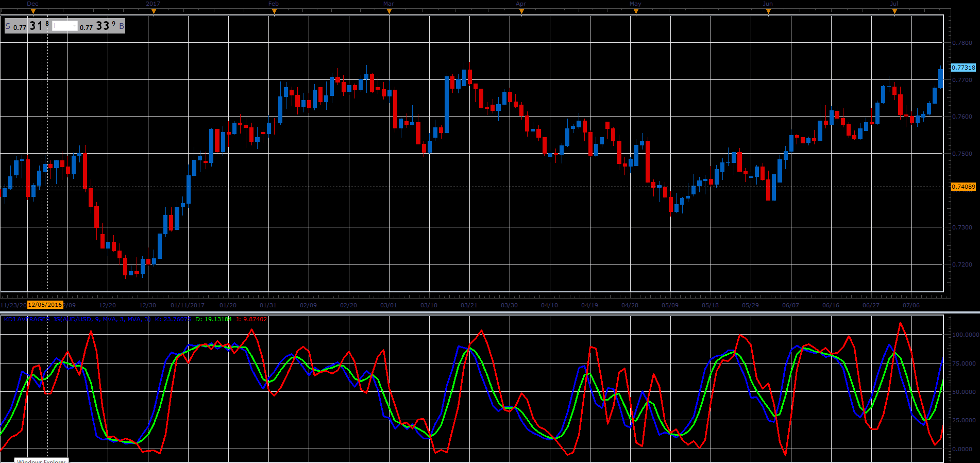This screenshot has width=980, height=463.
Task: Open the trade quantity dropdown in quote box
Action: [65, 26]
